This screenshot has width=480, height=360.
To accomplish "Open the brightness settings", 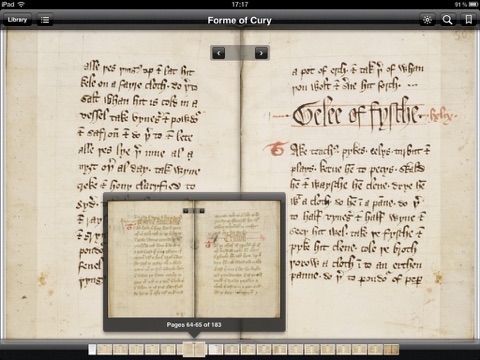I will [427, 20].
